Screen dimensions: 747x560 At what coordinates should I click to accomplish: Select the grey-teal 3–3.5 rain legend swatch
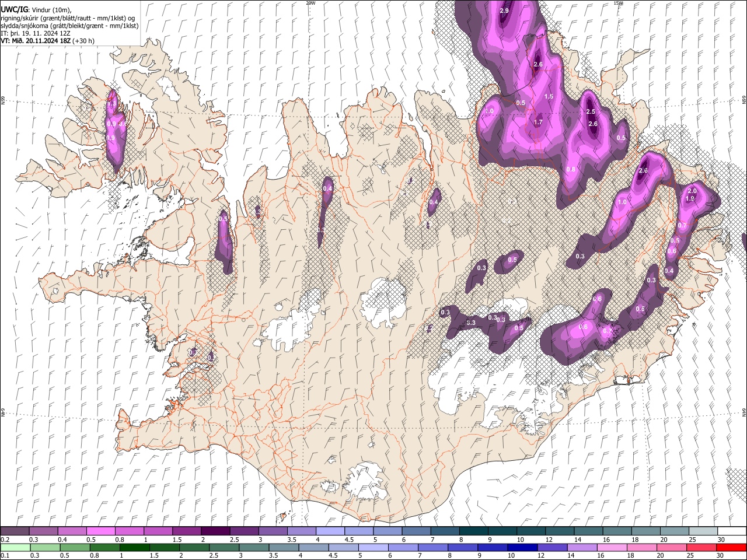(x=254, y=547)
